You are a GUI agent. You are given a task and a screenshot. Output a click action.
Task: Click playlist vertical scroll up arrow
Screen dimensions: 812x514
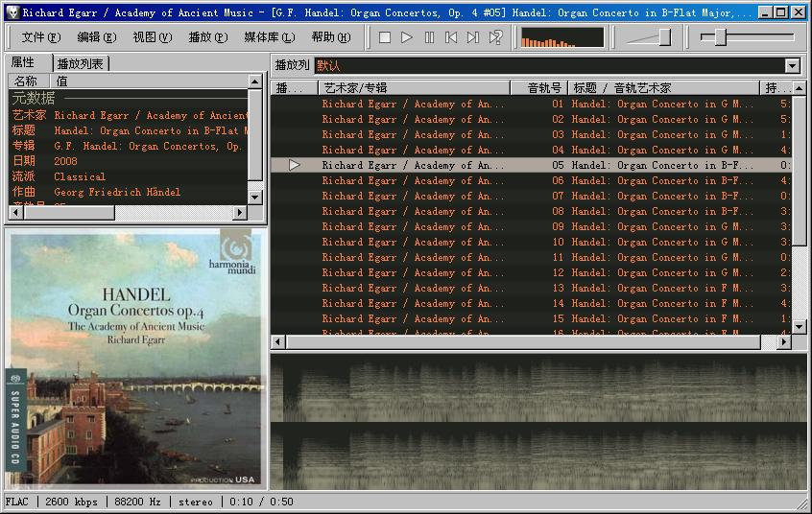(x=799, y=88)
